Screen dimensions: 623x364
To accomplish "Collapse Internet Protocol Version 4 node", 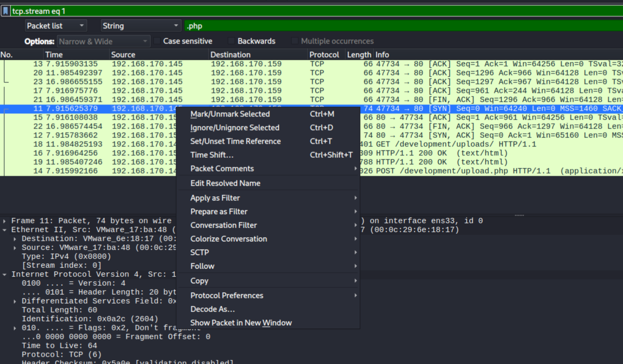I will [x=4, y=275].
